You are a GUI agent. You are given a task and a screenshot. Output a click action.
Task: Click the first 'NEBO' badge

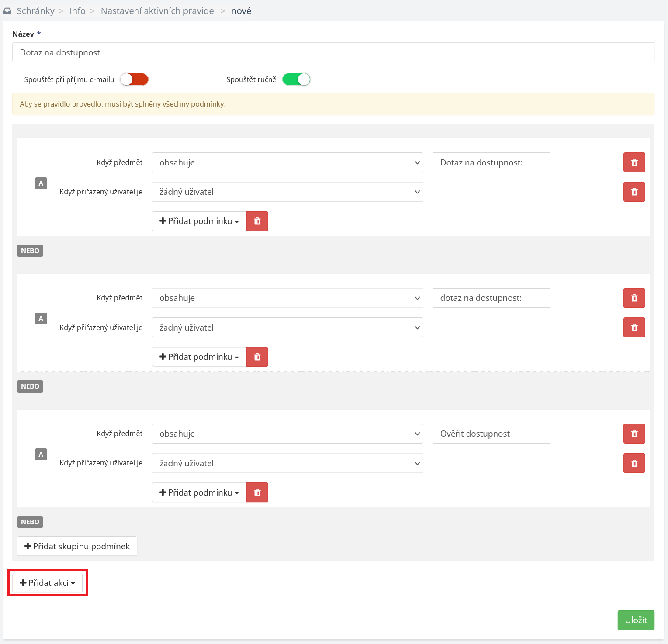[30, 251]
